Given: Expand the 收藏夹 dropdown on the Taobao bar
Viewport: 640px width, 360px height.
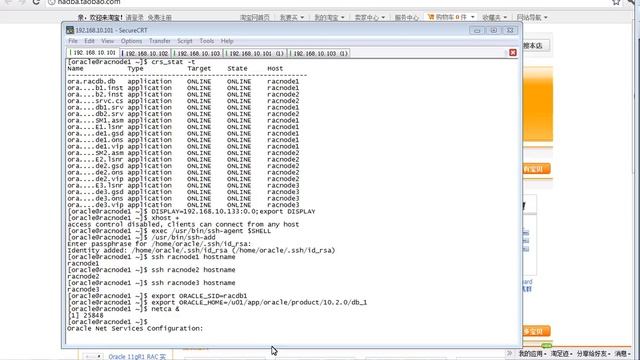Looking at the screenshot, I should point(494,18).
